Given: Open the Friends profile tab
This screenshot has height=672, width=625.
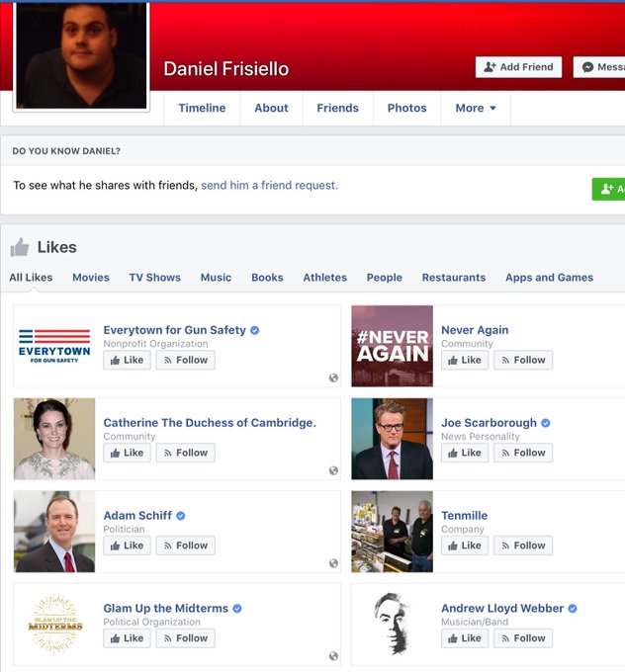Looking at the screenshot, I should 337,108.
